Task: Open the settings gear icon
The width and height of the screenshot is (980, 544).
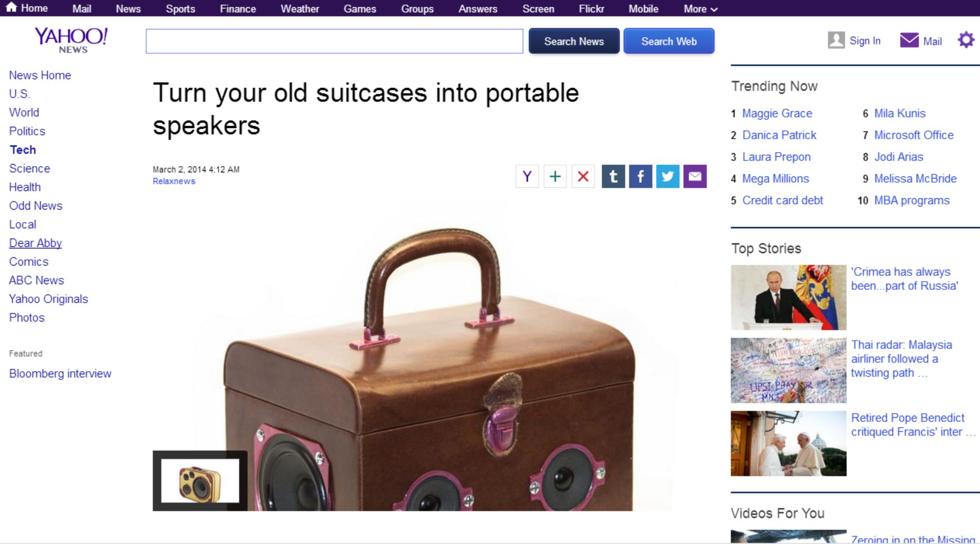Action: [966, 40]
